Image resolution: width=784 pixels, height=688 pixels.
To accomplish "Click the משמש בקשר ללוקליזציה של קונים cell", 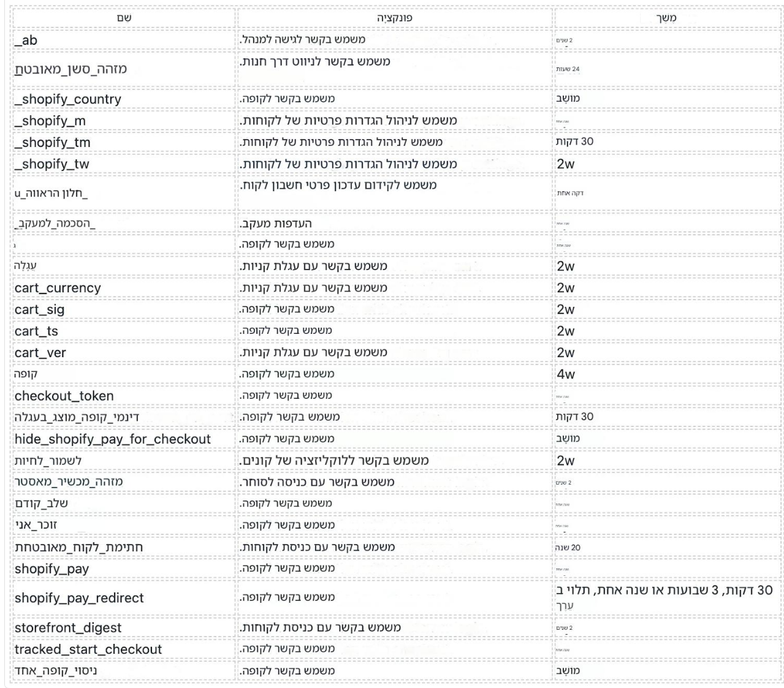I will point(335,461).
